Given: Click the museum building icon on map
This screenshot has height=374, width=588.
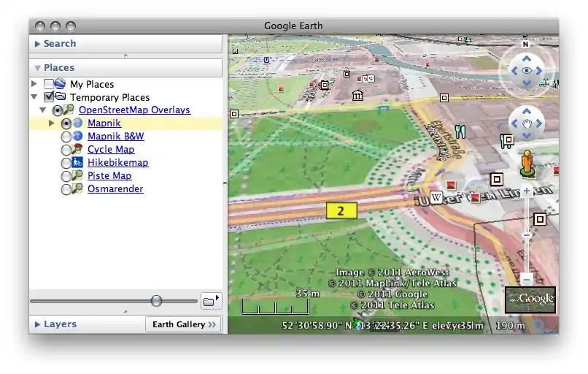Looking at the screenshot, I should (357, 96).
